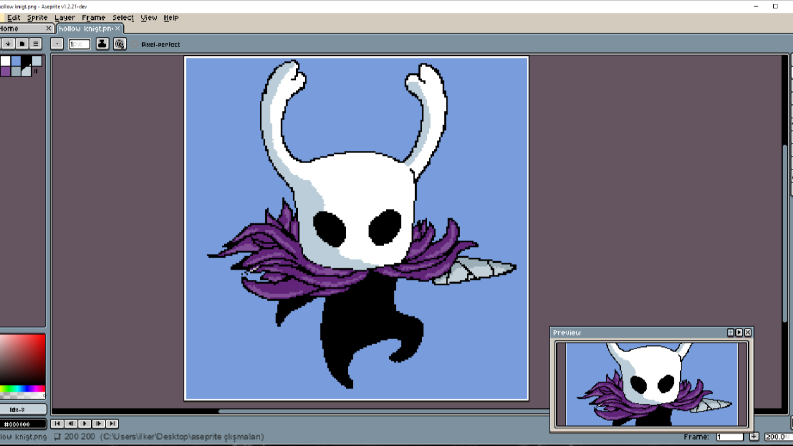Click the 200.0 zoom percentage field
This screenshot has height=446, width=793.
click(778, 436)
